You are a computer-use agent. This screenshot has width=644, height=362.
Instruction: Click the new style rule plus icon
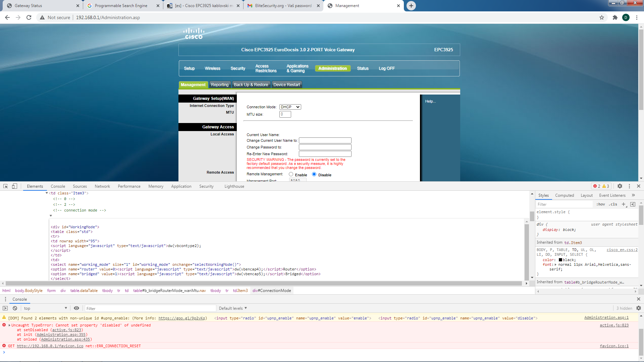(x=624, y=204)
